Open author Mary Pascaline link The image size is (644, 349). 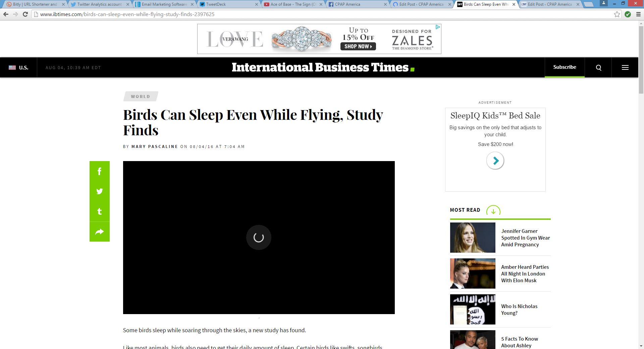point(155,147)
